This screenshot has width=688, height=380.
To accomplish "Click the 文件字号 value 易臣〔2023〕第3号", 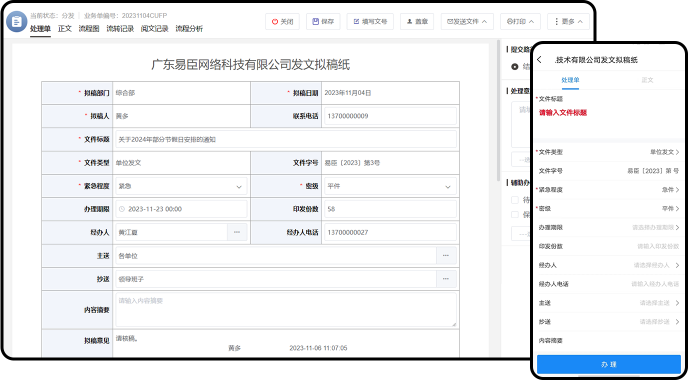I will click(352, 163).
